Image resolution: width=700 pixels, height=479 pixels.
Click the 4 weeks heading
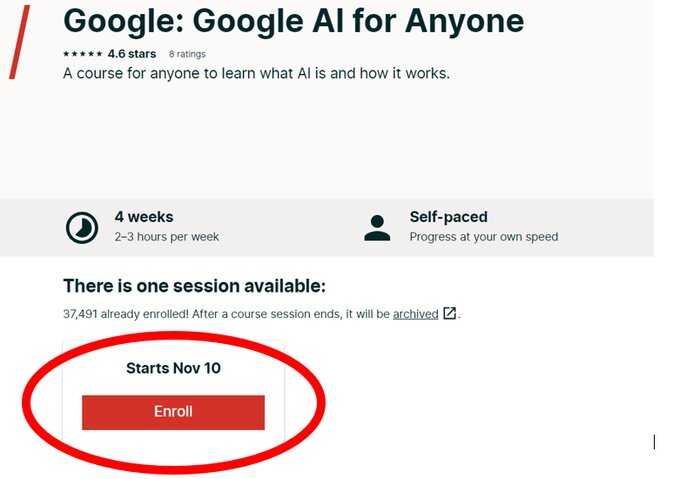(x=144, y=217)
